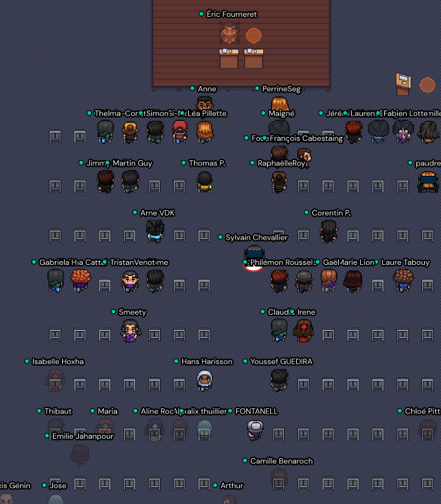Click the 'Chloé Pitt' name label
441x504 pixels.
(423, 412)
